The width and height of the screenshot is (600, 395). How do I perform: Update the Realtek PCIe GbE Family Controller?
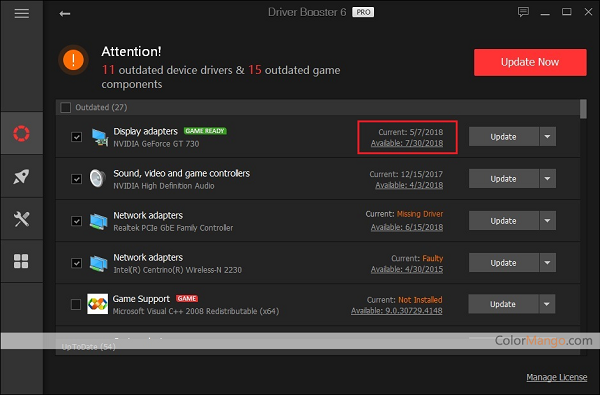(504, 221)
